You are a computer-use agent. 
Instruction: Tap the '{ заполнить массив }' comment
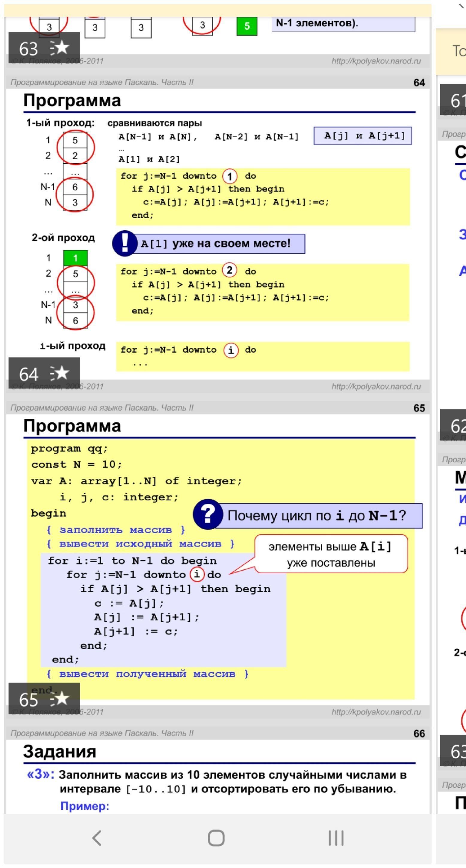tap(116, 530)
